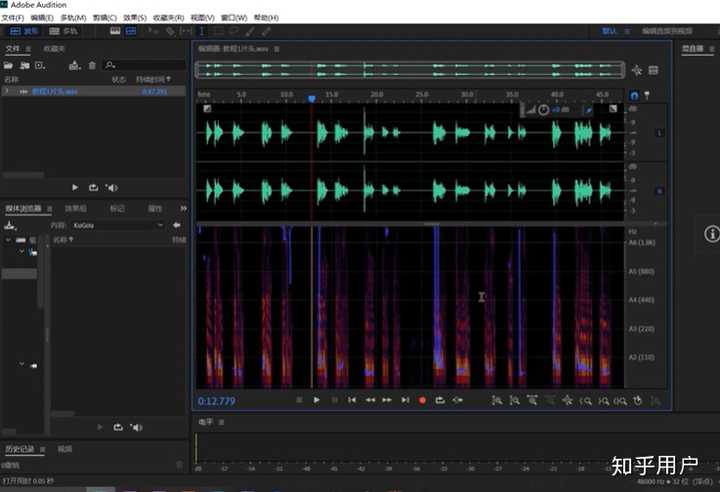720x492 pixels.
Task: Click the play preview icon in Files panel
Action: 75,187
